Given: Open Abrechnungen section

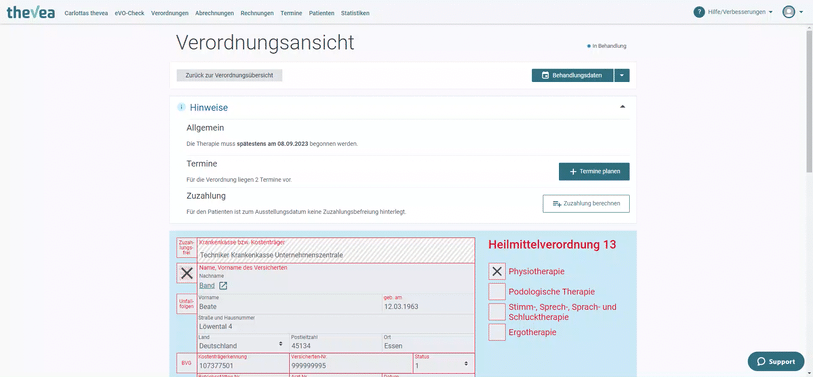Looking at the screenshot, I should click(x=214, y=13).
